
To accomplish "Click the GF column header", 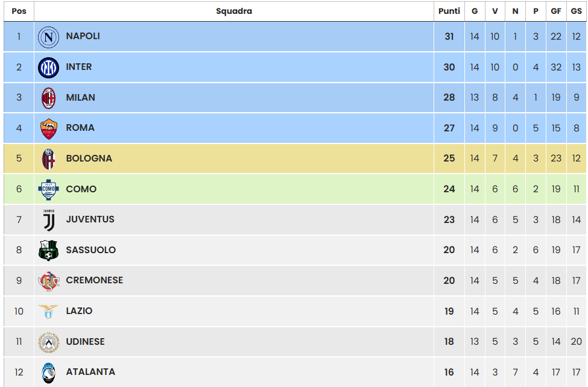I will coord(556,11).
